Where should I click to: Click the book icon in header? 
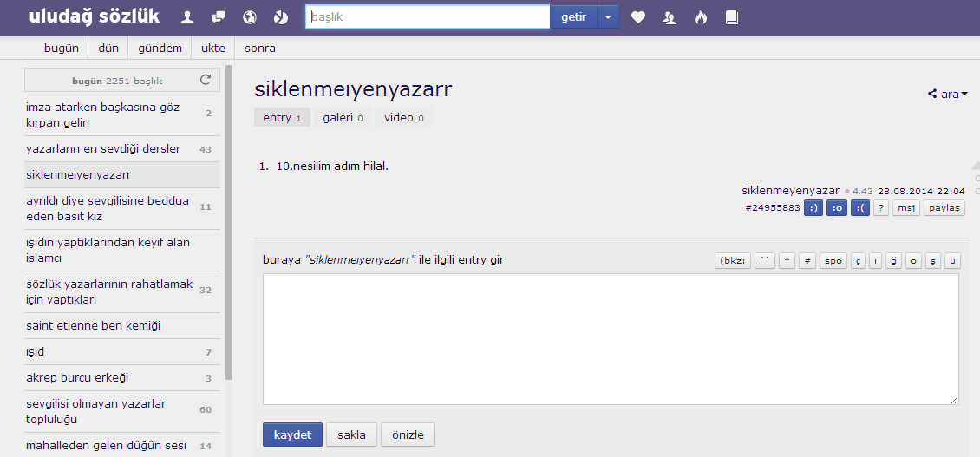[x=732, y=17]
